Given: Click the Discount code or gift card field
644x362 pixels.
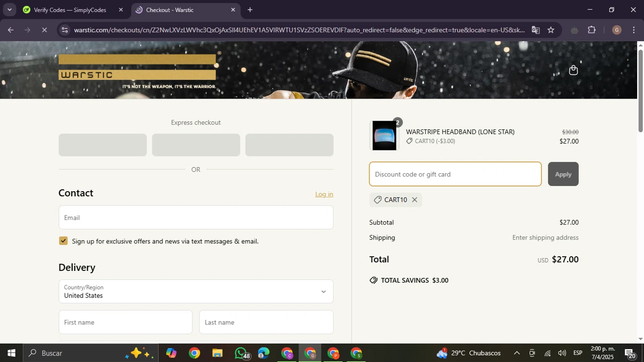Looking at the screenshot, I should pos(455,174).
